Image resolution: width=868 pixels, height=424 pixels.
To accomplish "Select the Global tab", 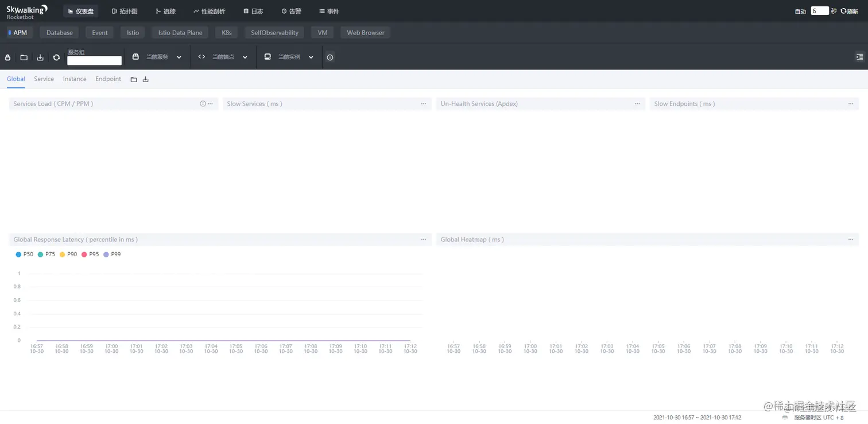I will tap(16, 79).
